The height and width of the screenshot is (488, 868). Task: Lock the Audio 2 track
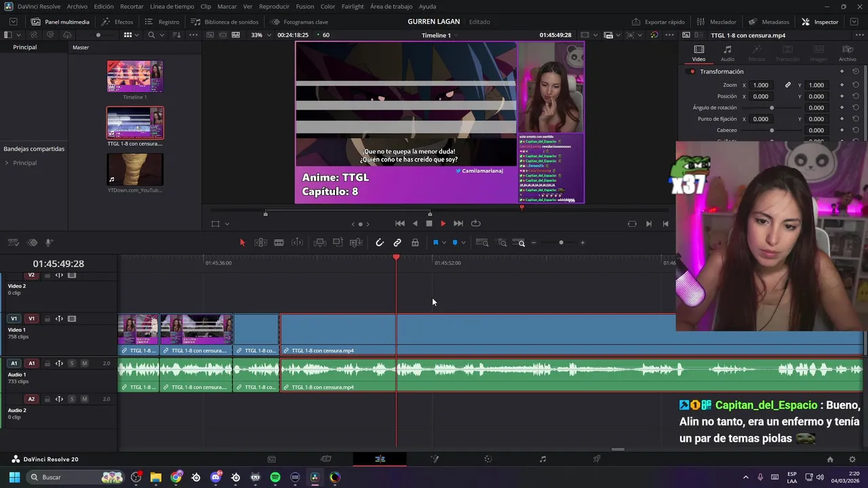click(x=47, y=399)
